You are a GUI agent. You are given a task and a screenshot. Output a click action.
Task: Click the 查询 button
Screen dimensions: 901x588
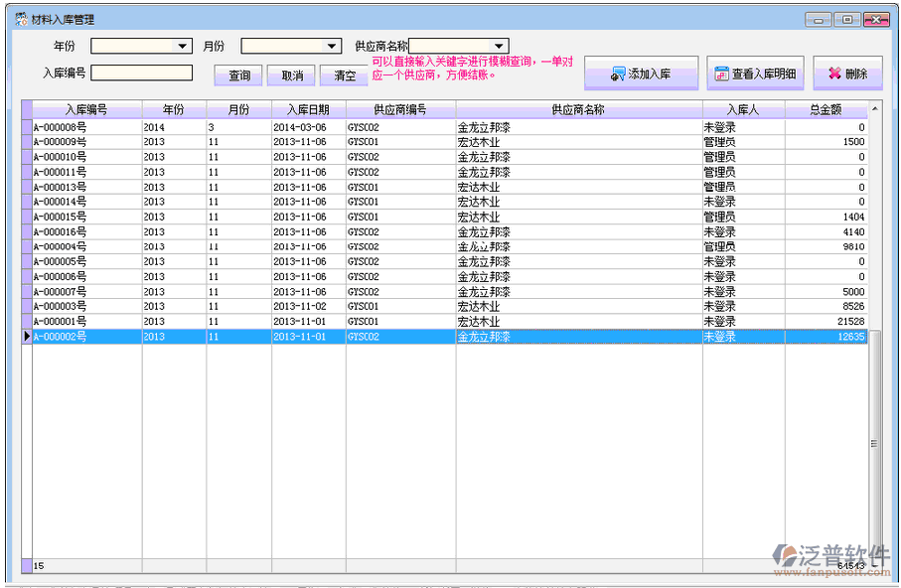click(239, 75)
